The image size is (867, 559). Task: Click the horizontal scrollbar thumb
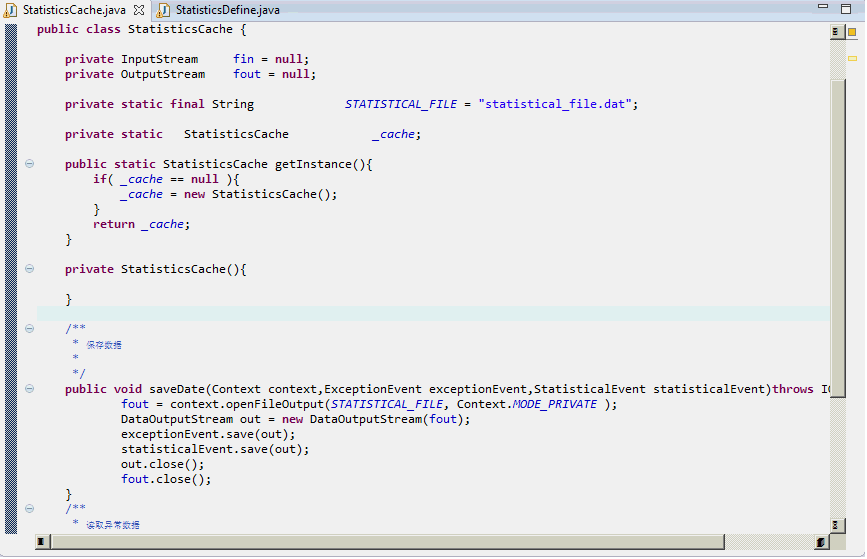click(388, 542)
